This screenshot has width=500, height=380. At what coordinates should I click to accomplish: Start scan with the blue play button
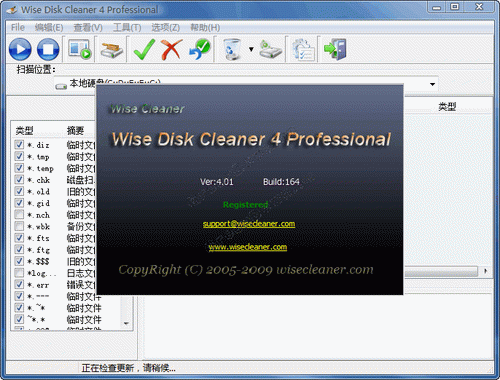click(x=20, y=49)
